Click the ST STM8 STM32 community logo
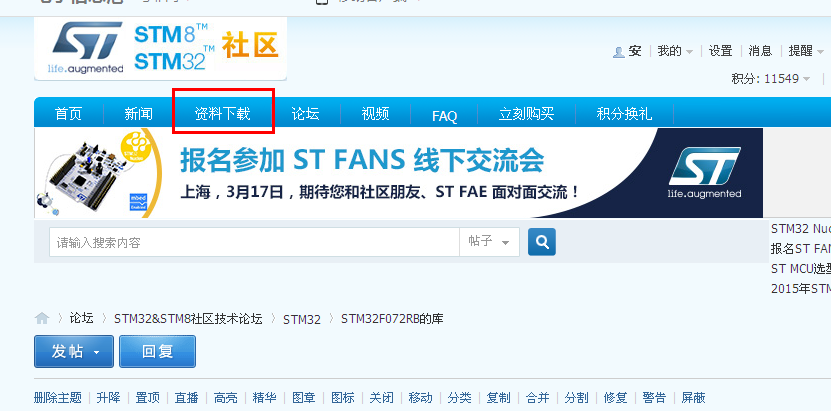The height and width of the screenshot is (411, 831). [x=161, y=48]
